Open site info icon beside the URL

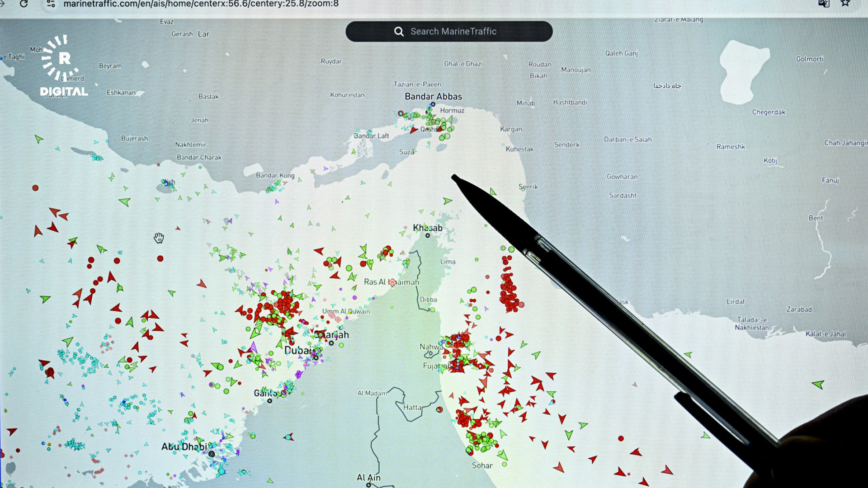pos(51,4)
